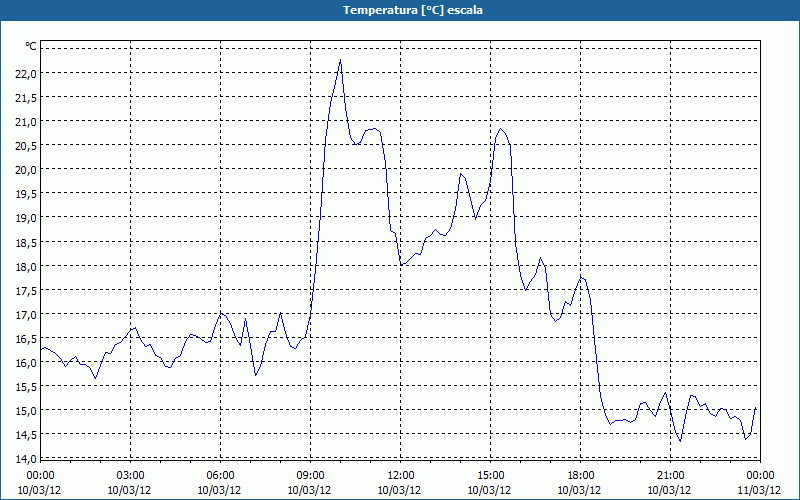Click the 19,0 temperature label
The image size is (800, 500).
[26, 218]
